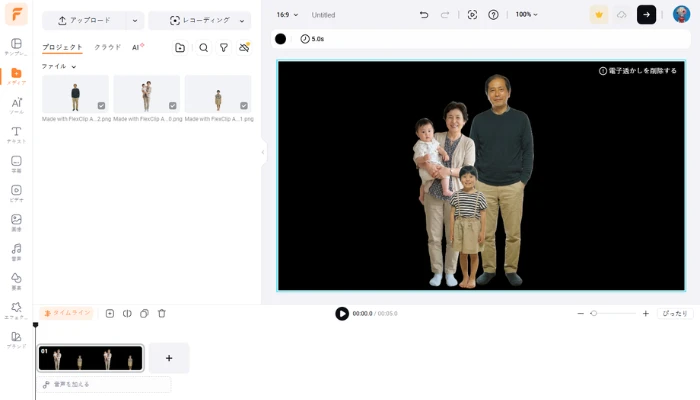Open the Text tool in the sidebar
This screenshot has height=400, width=700.
click(x=16, y=134)
